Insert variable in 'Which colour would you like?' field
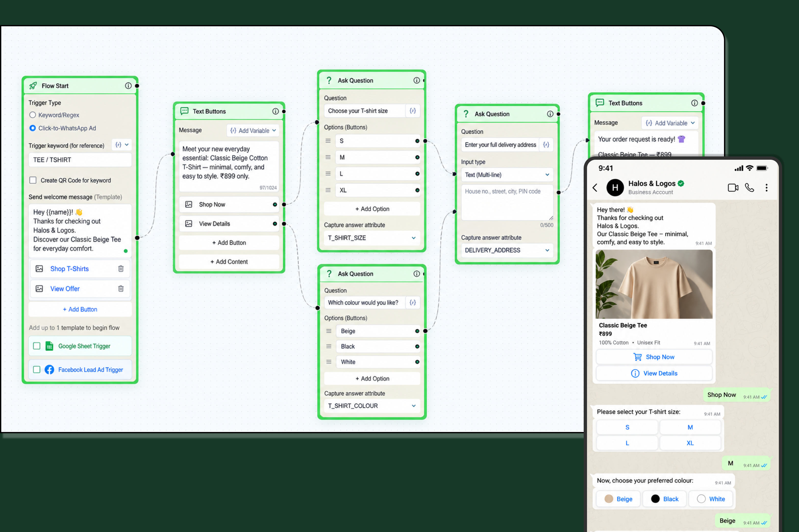This screenshot has height=532, width=799. (x=413, y=303)
